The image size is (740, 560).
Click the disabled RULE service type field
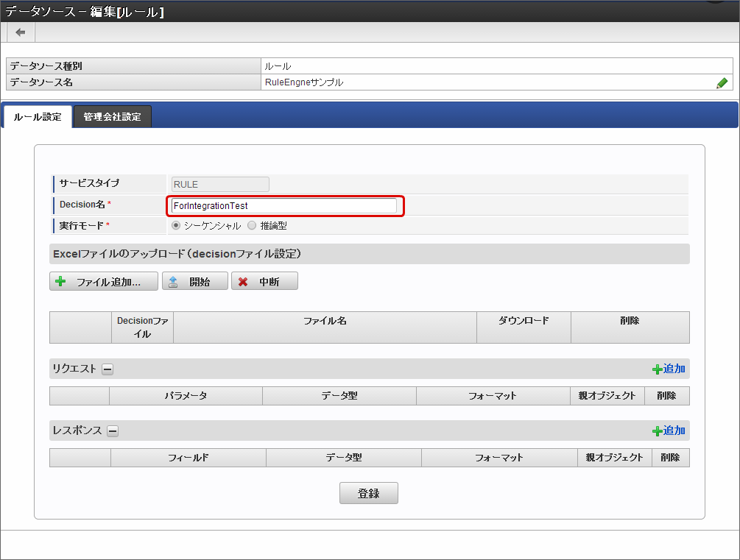220,185
